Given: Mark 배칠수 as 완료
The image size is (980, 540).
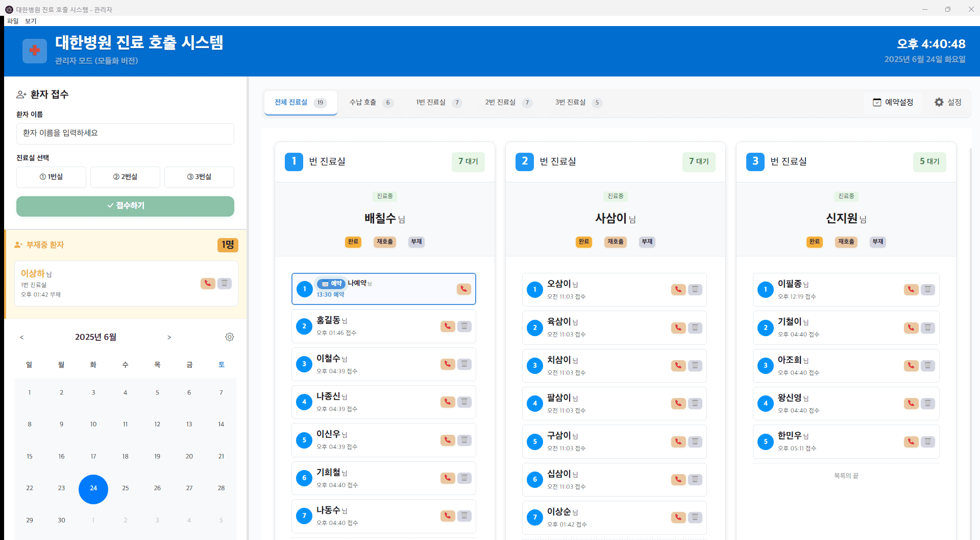Looking at the screenshot, I should click(x=353, y=242).
